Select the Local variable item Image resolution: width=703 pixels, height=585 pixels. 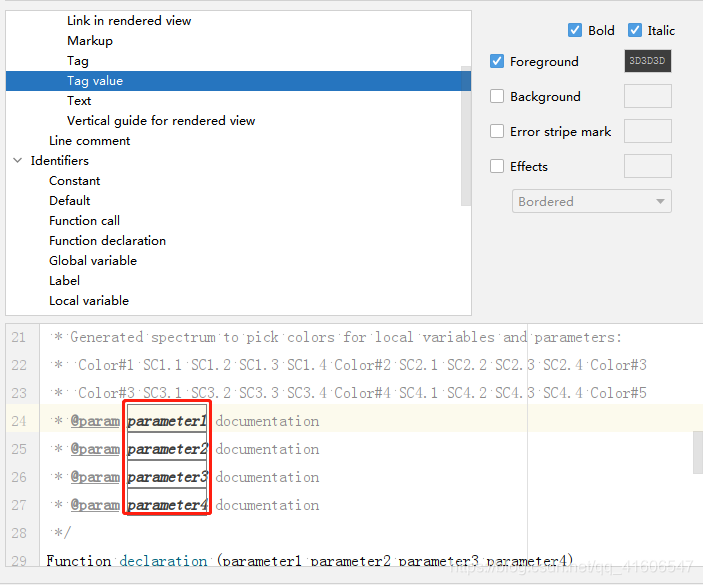point(89,301)
